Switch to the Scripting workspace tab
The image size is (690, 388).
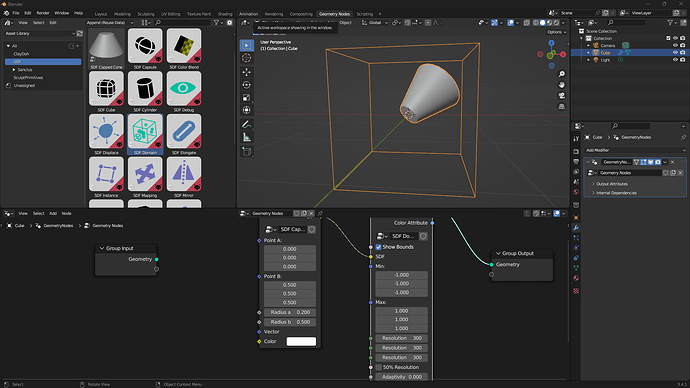click(x=364, y=14)
